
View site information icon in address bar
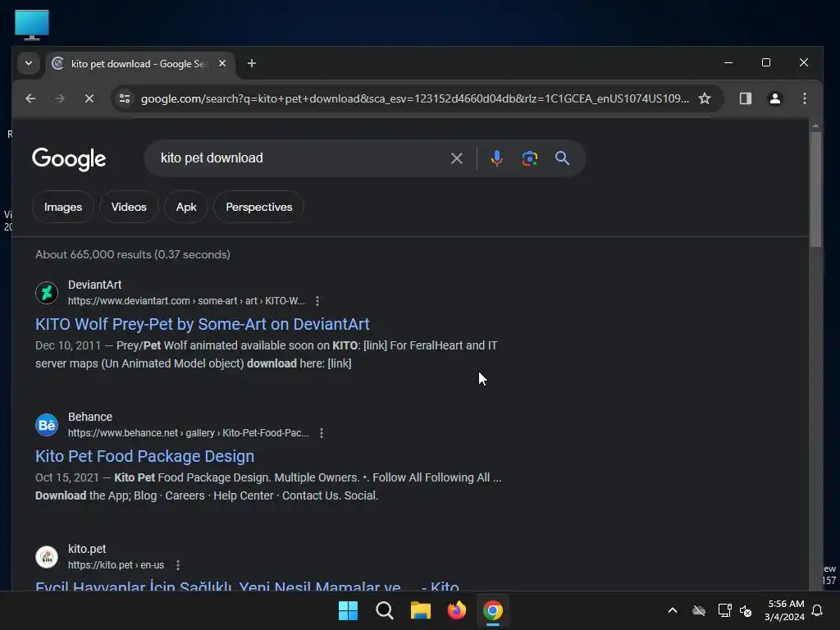[x=125, y=98]
